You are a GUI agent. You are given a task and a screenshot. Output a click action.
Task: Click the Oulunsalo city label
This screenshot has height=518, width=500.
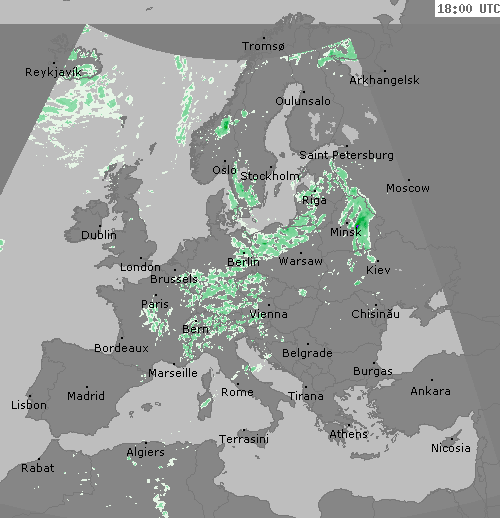click(303, 101)
